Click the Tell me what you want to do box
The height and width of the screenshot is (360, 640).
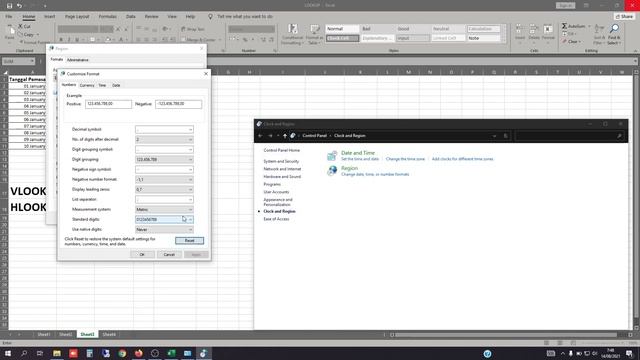pyautogui.click(x=244, y=17)
